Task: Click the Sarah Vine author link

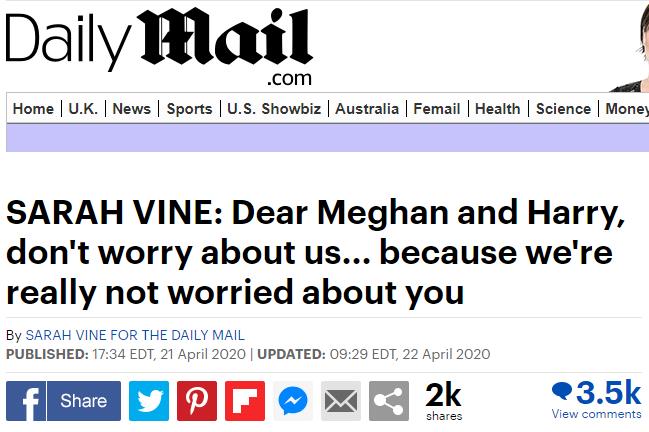Action: tap(134, 335)
